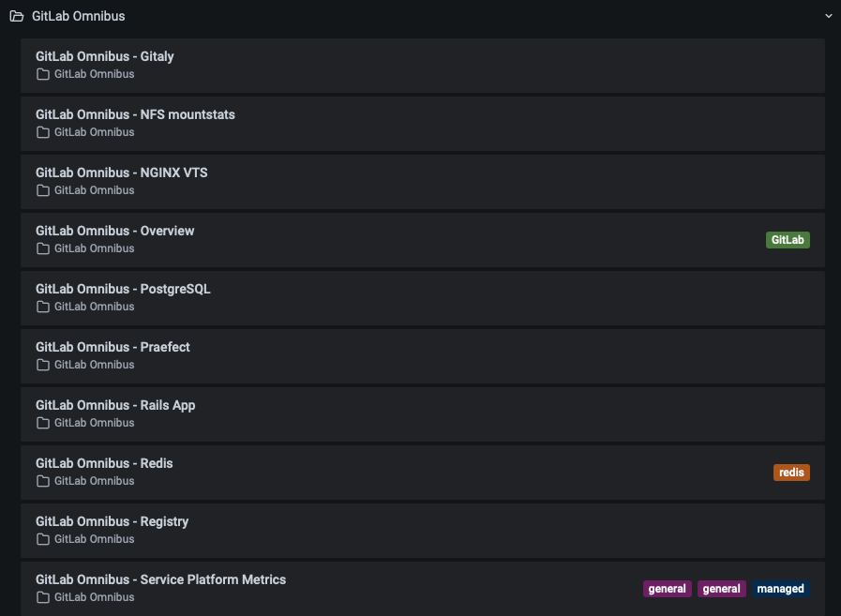The image size is (841, 616).
Task: Filter by the green GitLab tag
Action: pos(788,240)
